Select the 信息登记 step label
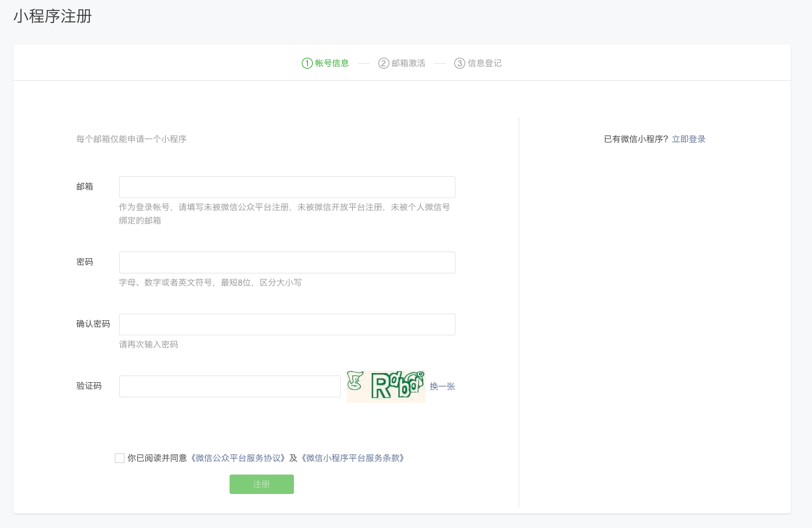 [x=484, y=63]
